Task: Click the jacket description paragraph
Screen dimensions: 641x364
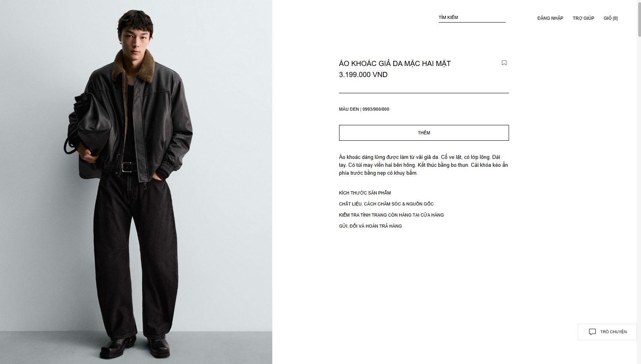Action: [x=423, y=165]
